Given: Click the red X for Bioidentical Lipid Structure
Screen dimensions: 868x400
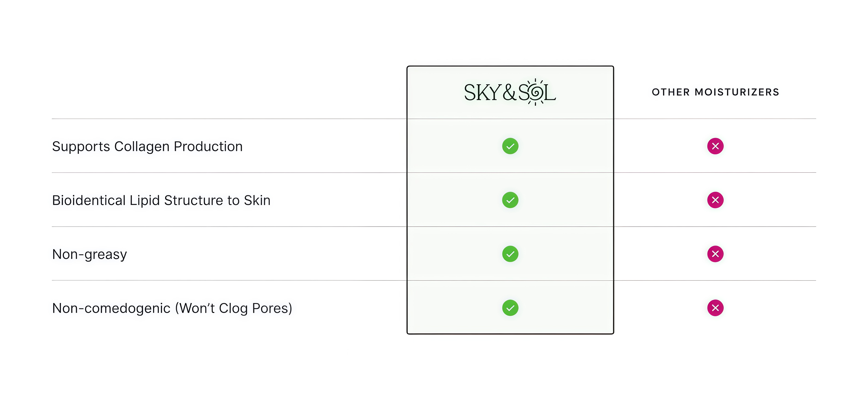Looking at the screenshot, I should click(x=715, y=200).
